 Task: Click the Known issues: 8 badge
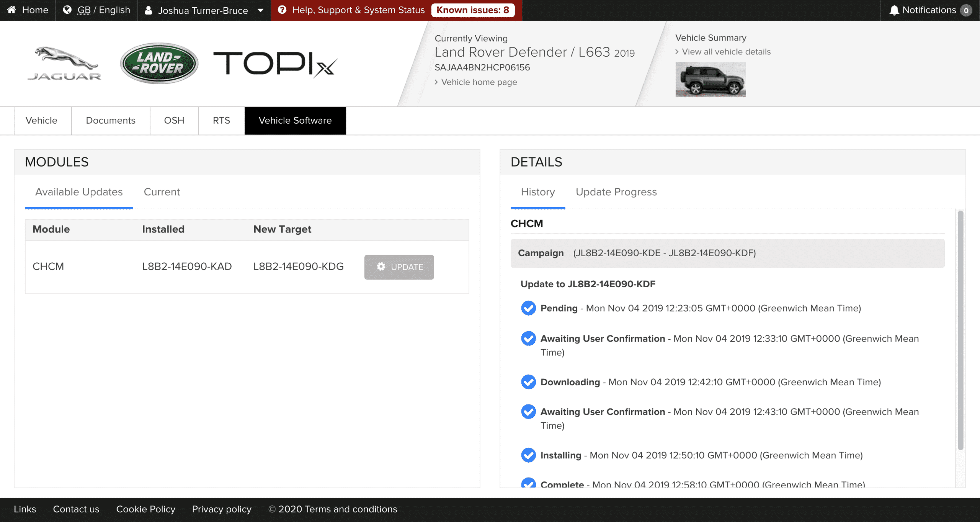coord(472,10)
